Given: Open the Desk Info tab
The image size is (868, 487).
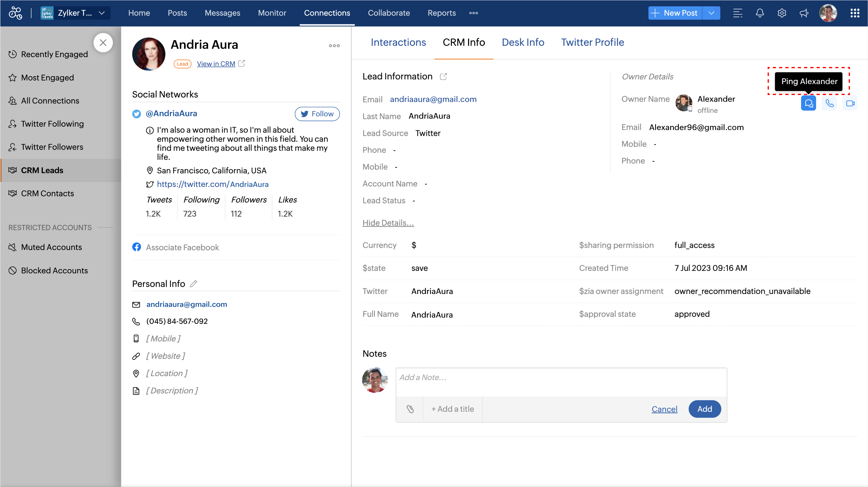Looking at the screenshot, I should click(x=523, y=42).
